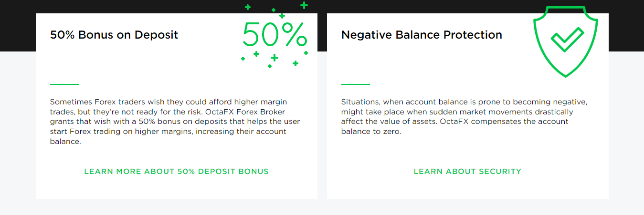Image resolution: width=644 pixels, height=215 pixels.
Task: Click the 'Negative Balance Protection' heading
Action: 422,35
